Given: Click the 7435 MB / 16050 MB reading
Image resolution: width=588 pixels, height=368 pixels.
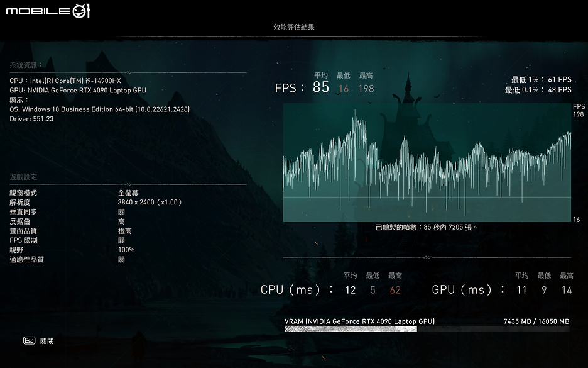Looking at the screenshot, I should pyautogui.click(x=536, y=321).
